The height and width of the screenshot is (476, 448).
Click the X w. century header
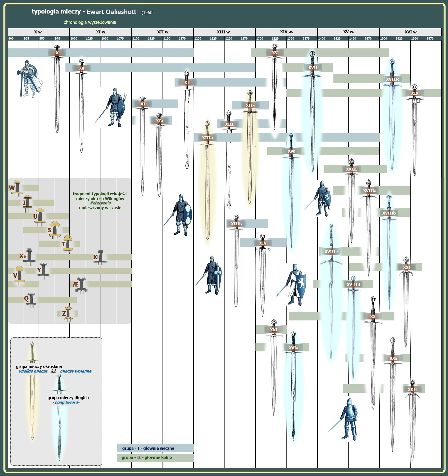[38, 32]
